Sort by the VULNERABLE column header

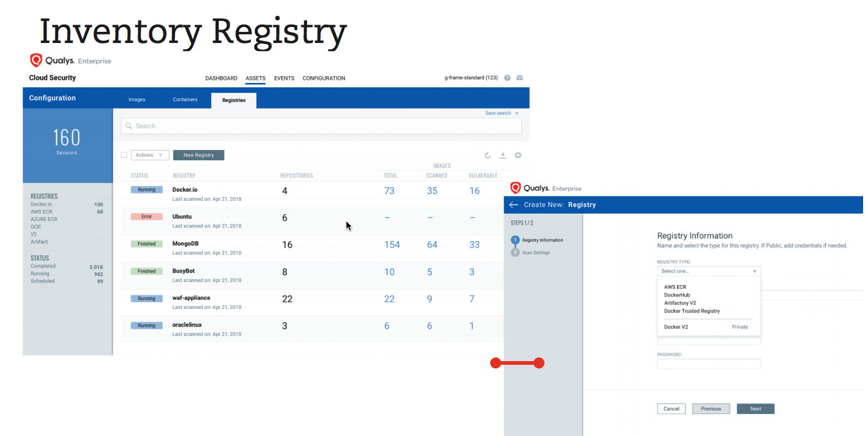tap(483, 176)
